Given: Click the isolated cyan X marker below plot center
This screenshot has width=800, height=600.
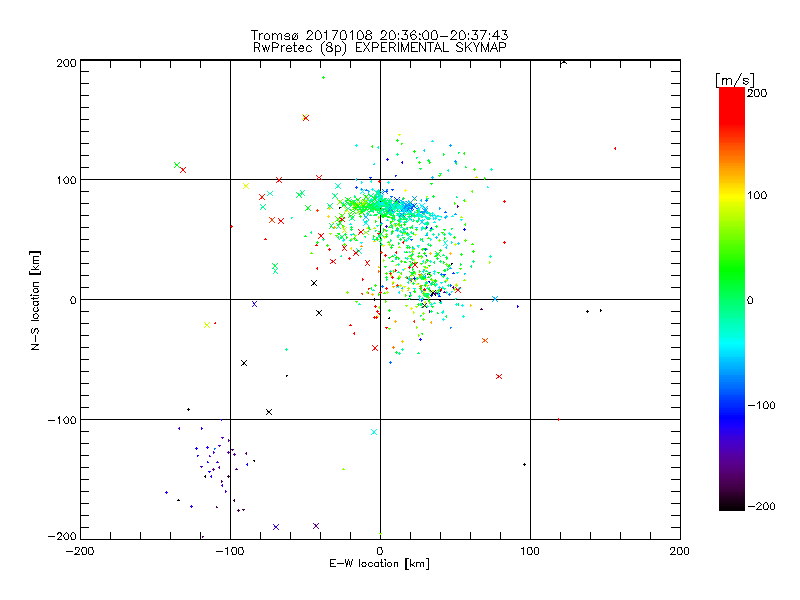Looking at the screenshot, I should coord(374,432).
